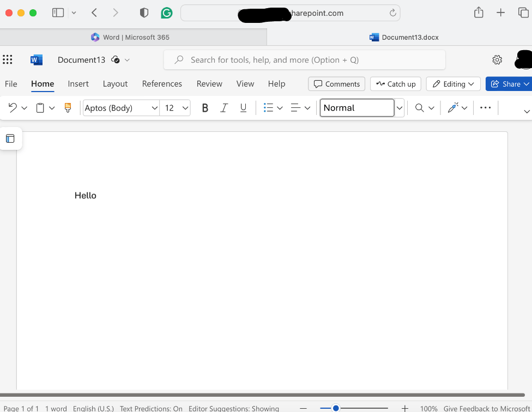532x412 pixels.
Task: Switch to the View tab
Action: click(x=245, y=84)
